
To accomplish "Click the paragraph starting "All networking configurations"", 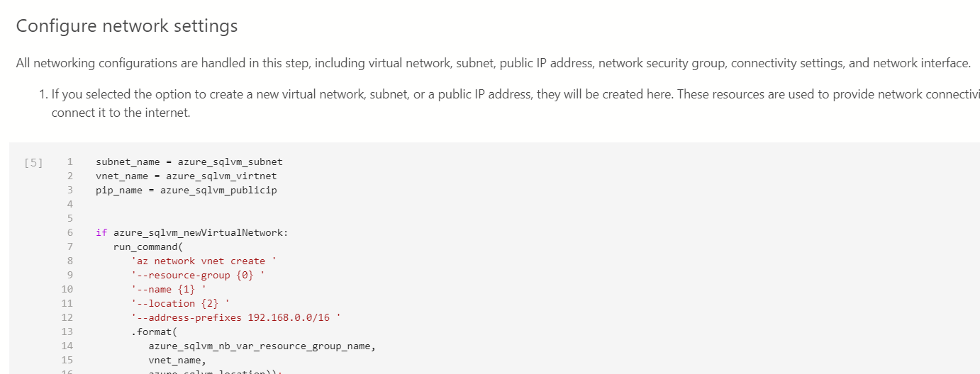I will (493, 63).
